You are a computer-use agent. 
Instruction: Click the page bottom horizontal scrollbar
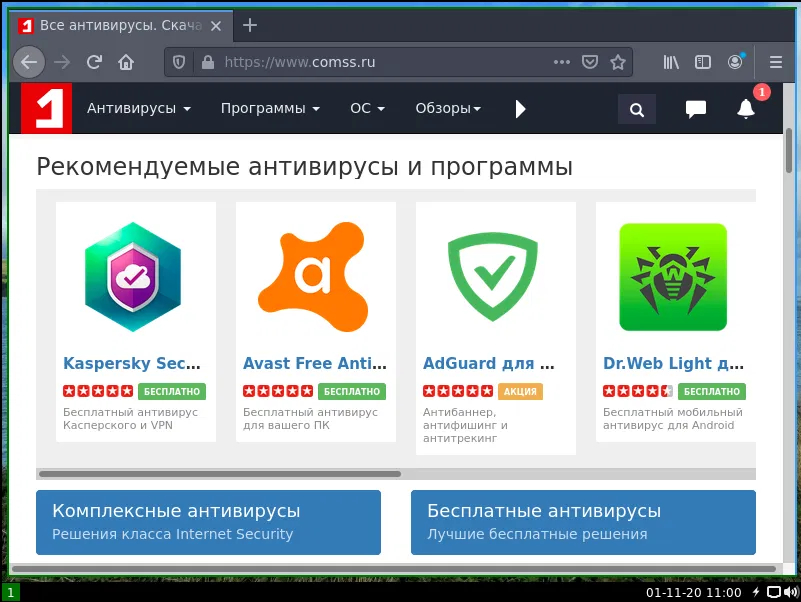click(393, 568)
